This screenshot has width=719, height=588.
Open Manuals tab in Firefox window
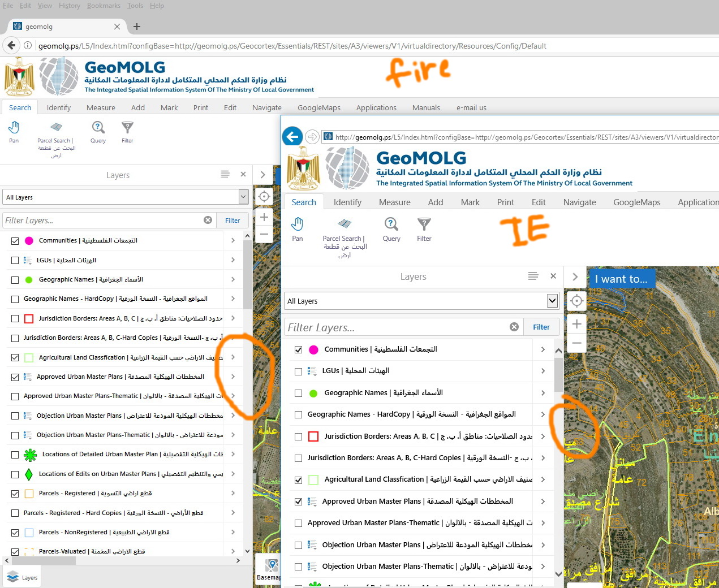point(426,107)
